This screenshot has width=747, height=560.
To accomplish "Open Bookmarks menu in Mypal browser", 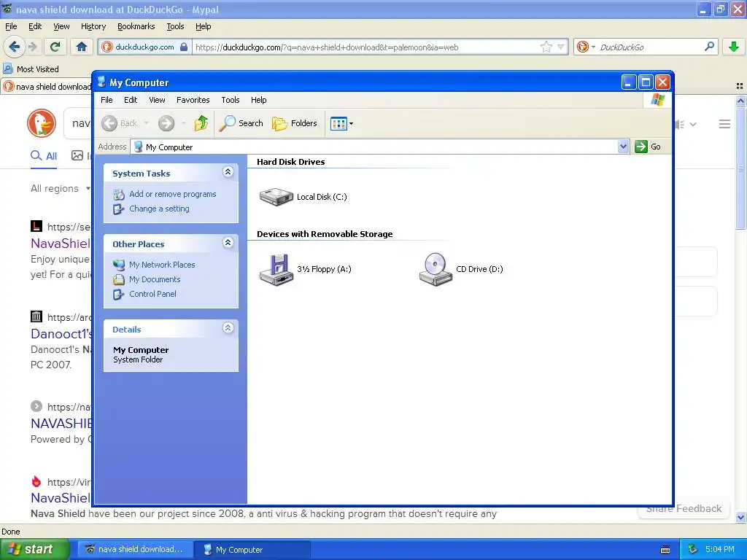I will tap(136, 27).
